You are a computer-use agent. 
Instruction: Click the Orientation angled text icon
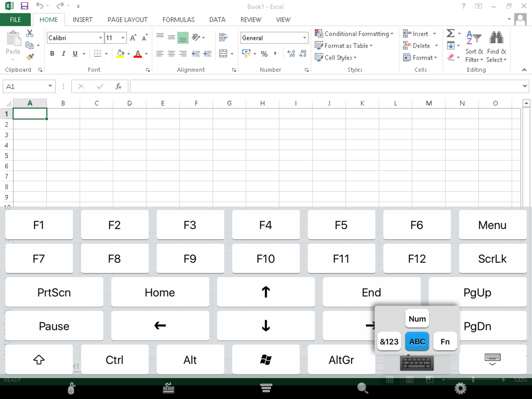[x=196, y=37]
